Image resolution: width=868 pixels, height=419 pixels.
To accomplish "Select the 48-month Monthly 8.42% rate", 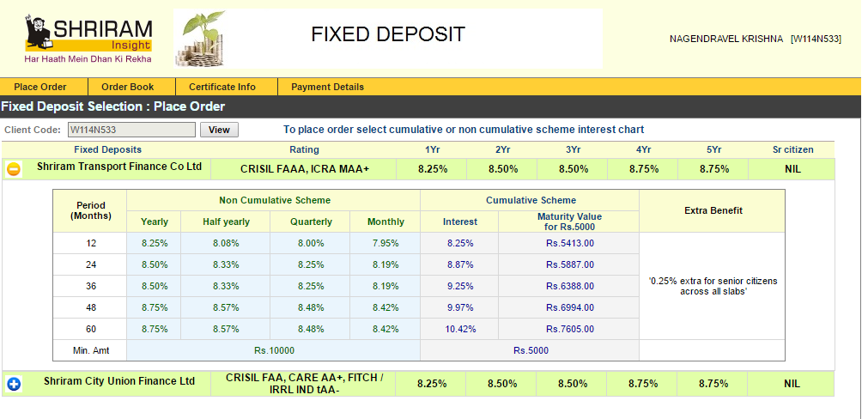I will pos(385,307).
